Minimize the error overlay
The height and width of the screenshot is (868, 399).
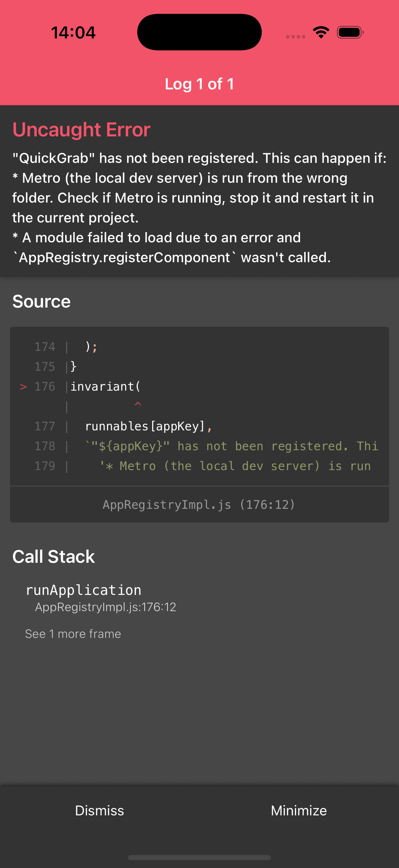[299, 810]
